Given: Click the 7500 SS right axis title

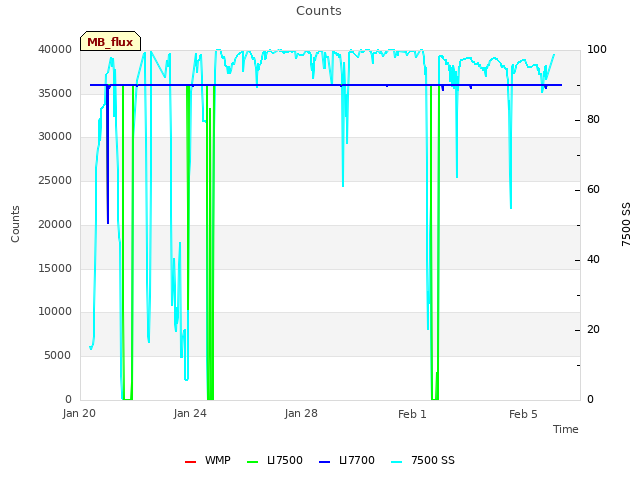Looking at the screenshot, I should pos(626,224).
